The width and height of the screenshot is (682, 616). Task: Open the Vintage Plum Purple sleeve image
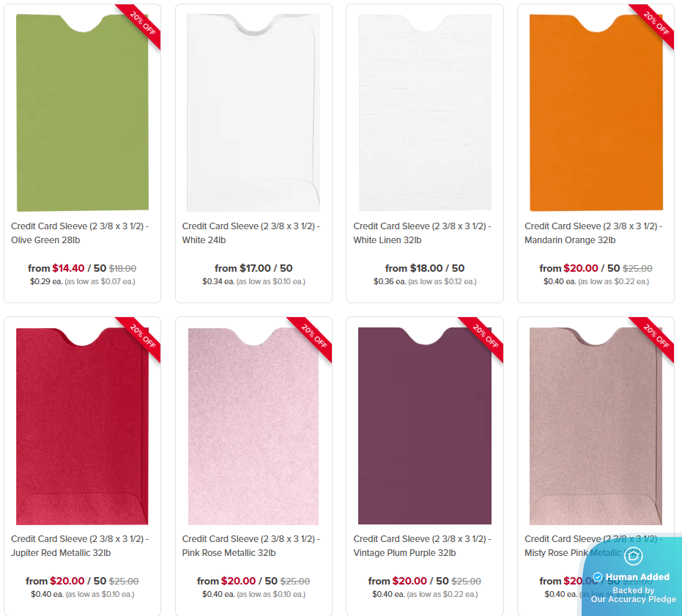[x=425, y=426]
